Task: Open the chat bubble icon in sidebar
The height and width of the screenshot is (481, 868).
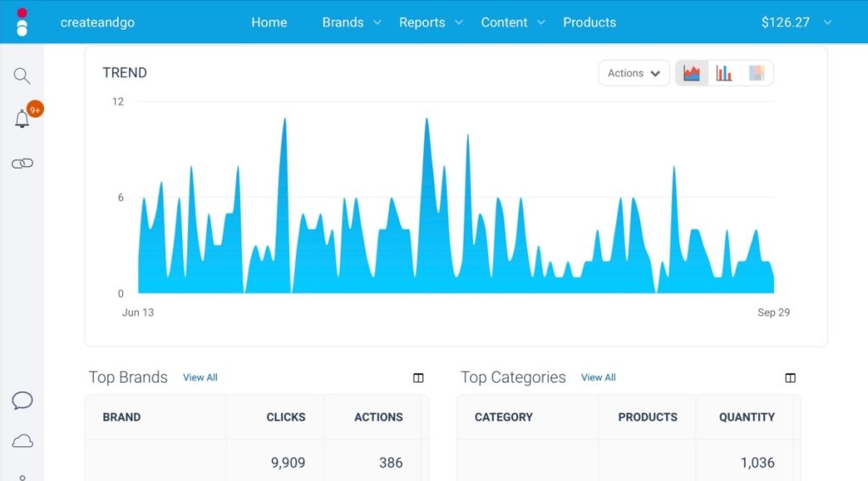Action: (x=22, y=401)
